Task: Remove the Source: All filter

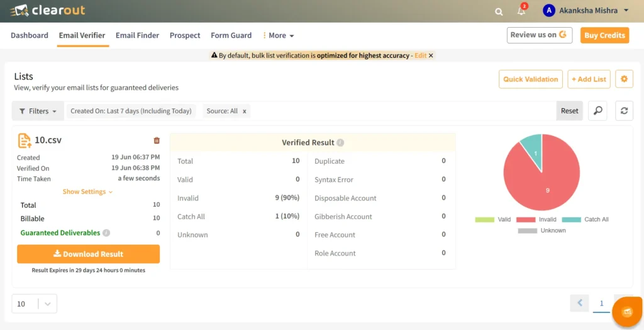Action: coord(245,111)
